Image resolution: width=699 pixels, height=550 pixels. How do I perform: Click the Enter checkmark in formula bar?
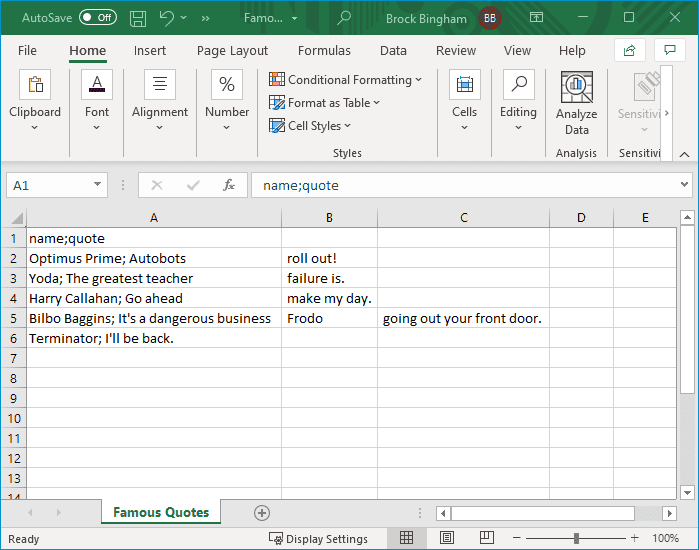193,185
